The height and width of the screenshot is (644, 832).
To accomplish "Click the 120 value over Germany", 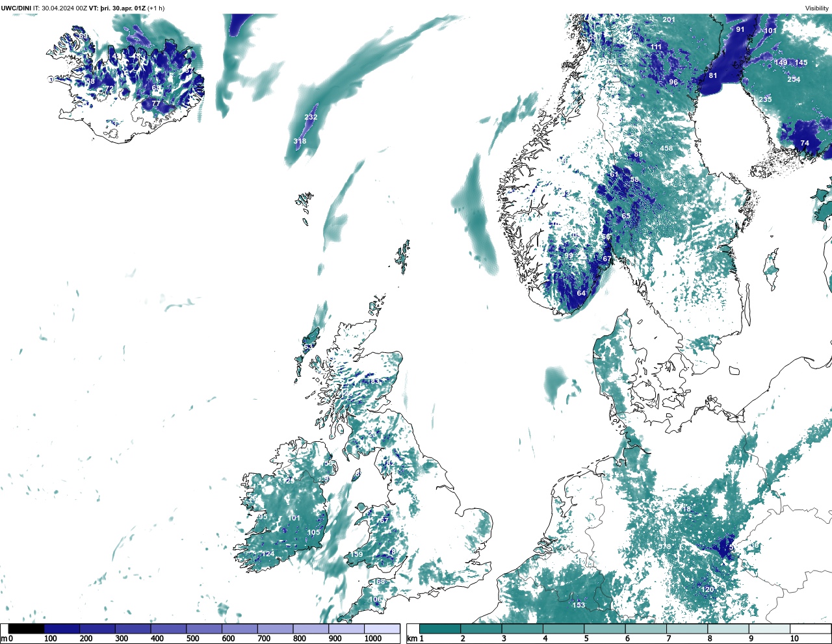I will tap(707, 589).
